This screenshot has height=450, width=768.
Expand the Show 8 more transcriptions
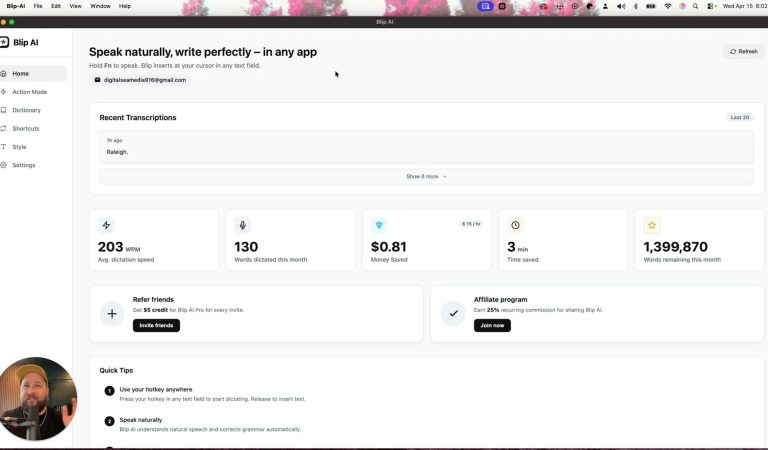tap(426, 176)
